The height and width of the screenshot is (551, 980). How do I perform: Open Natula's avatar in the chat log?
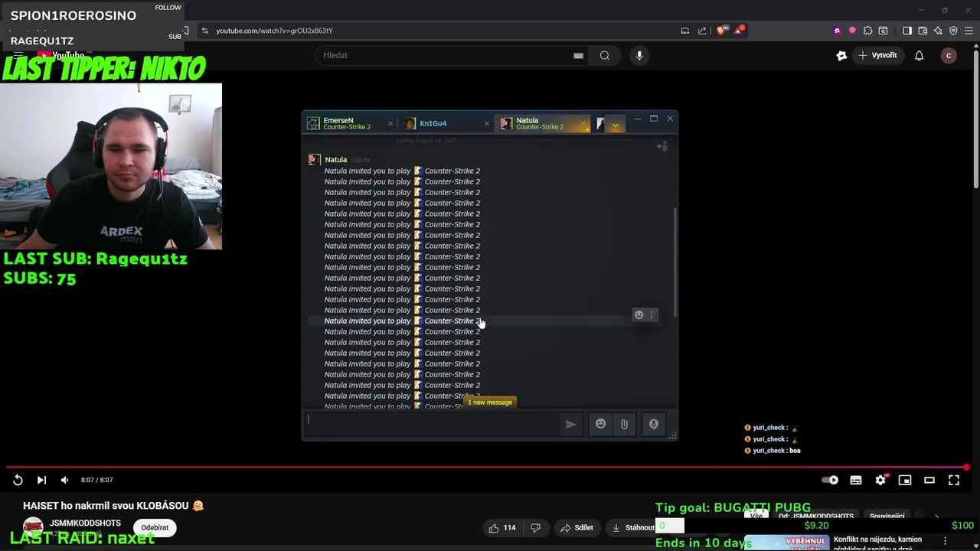pos(314,159)
